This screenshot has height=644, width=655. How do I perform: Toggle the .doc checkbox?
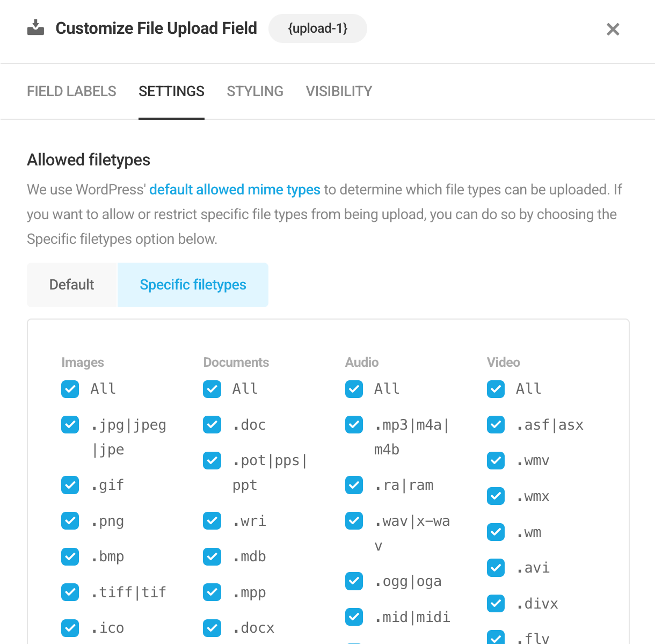tap(212, 425)
